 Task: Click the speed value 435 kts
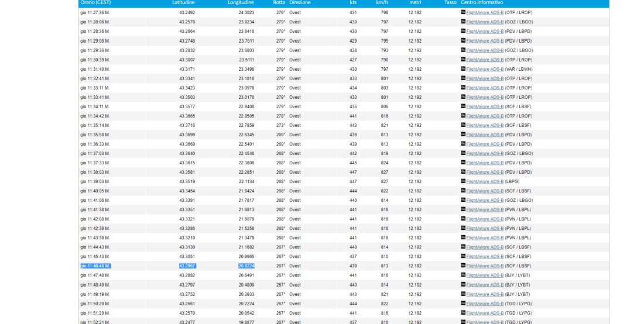[353, 106]
